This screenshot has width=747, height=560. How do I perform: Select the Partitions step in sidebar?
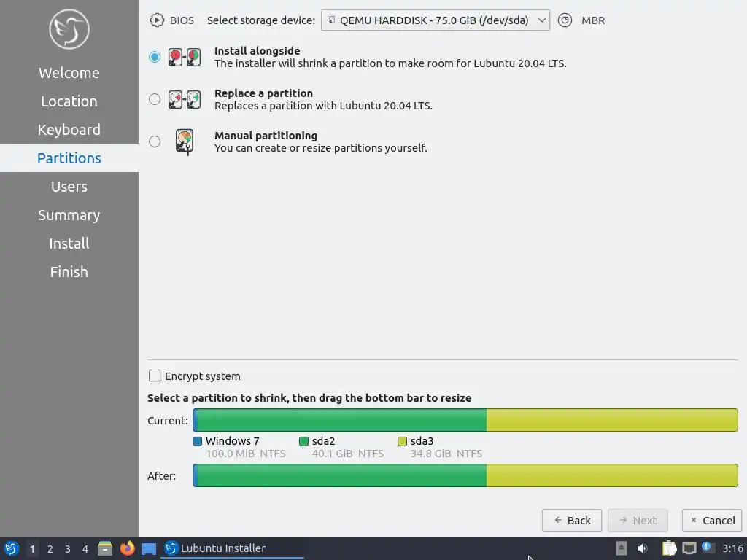click(x=69, y=158)
